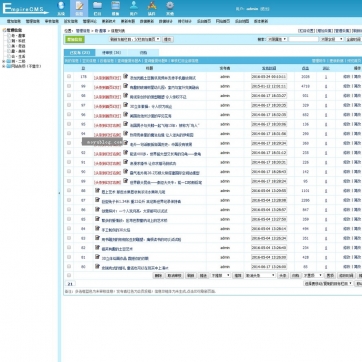
Task: Tick the checkbox for row ID 178
Action: [69, 76]
